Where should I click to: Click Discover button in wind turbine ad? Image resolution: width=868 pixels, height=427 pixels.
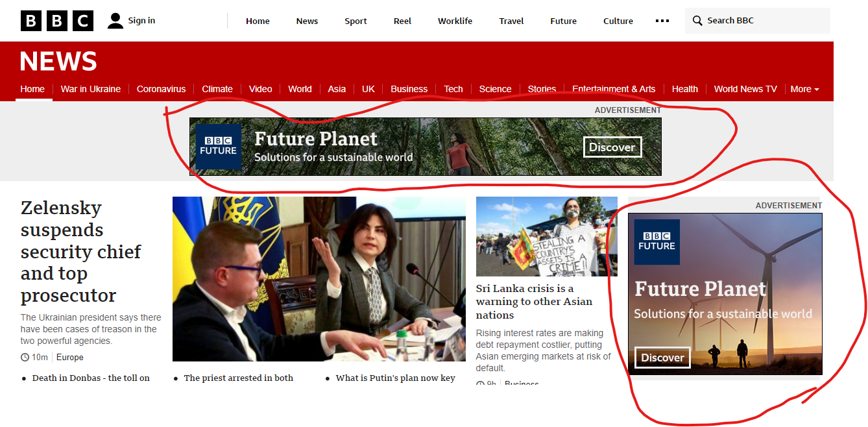pyautogui.click(x=662, y=358)
